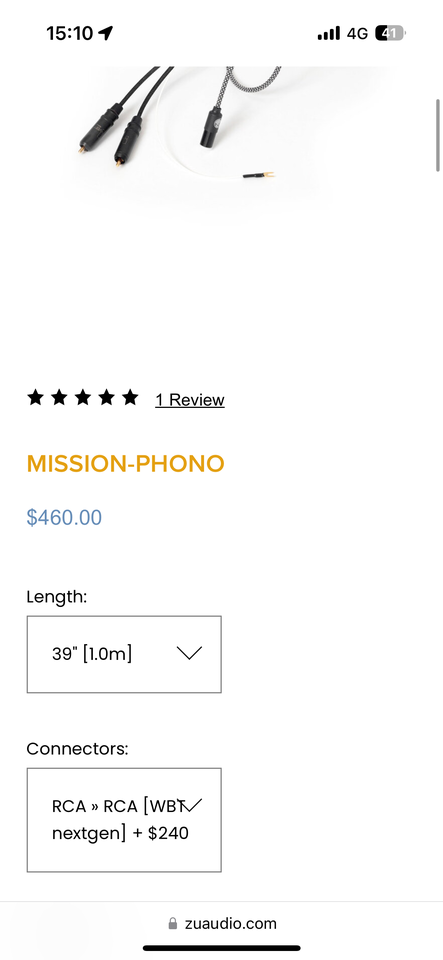Click the page scrollbar on right edge
The image size is (443, 960).
point(437,135)
